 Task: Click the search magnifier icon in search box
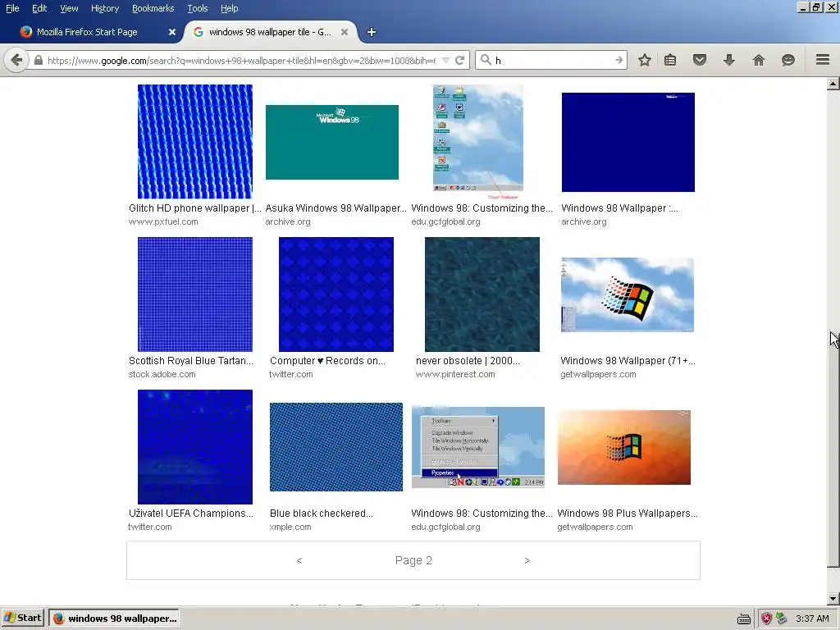click(x=486, y=59)
